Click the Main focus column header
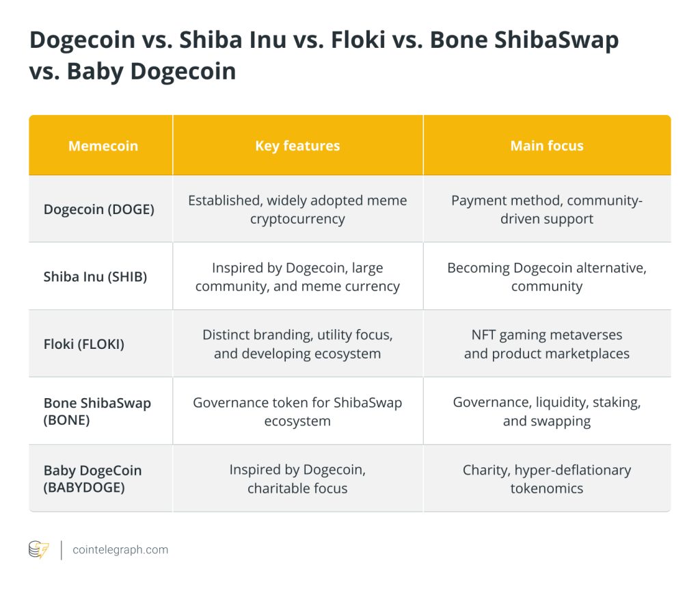 [x=547, y=146]
